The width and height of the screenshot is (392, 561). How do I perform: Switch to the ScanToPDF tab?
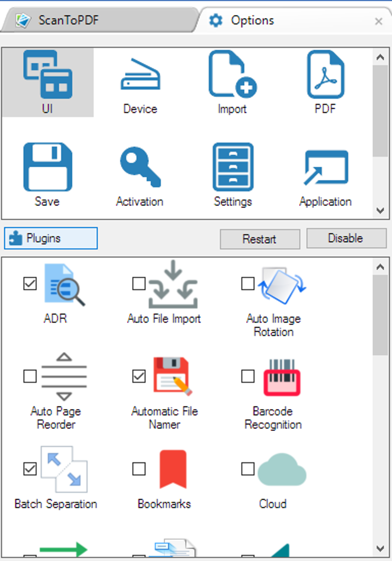coord(100,20)
